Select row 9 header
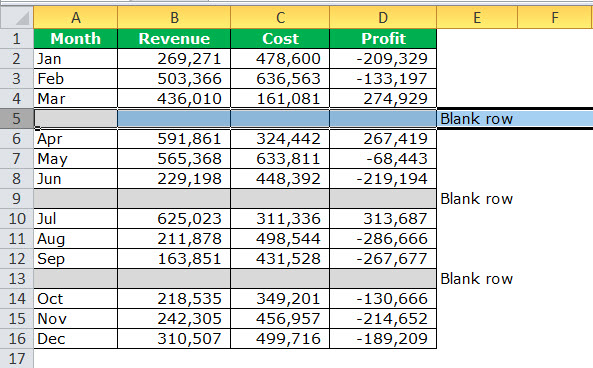 pos(17,199)
